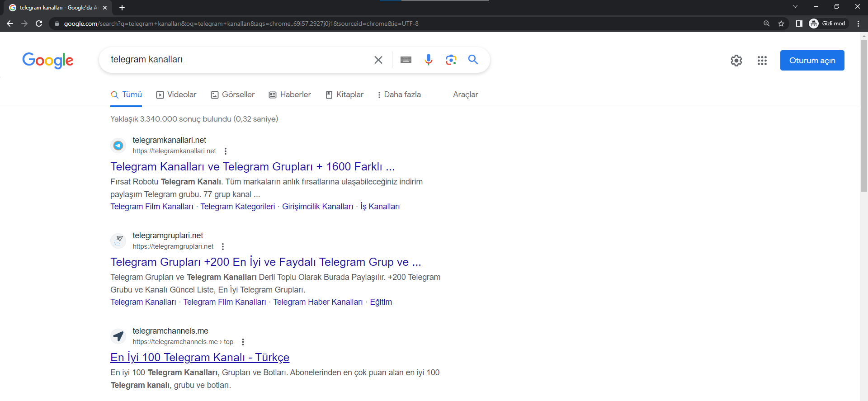Expand the Daha fazla menu
Viewport: 868px width, 401px height.
(x=399, y=94)
